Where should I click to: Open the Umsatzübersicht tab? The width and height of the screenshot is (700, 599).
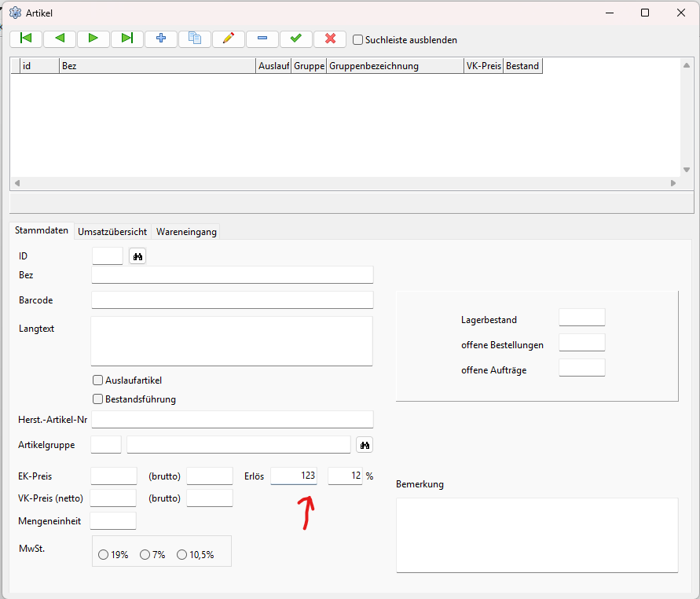coord(112,232)
